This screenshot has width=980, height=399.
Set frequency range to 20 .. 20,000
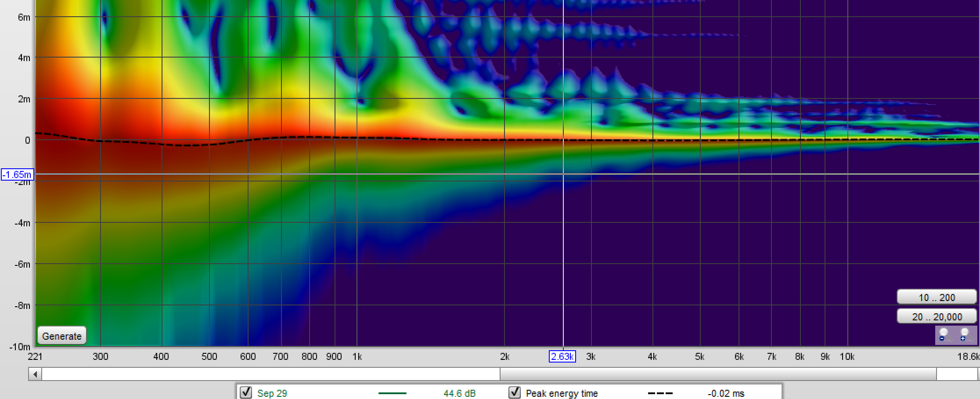[937, 317]
